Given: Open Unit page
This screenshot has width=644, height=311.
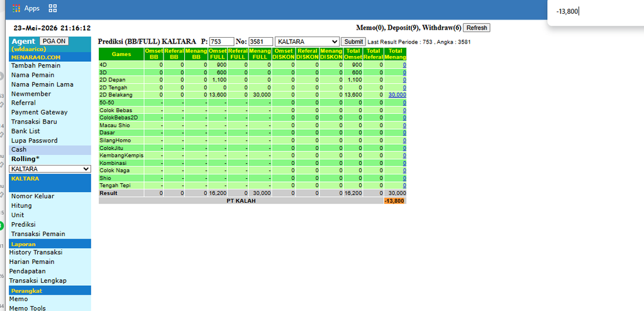Looking at the screenshot, I should (x=18, y=215).
